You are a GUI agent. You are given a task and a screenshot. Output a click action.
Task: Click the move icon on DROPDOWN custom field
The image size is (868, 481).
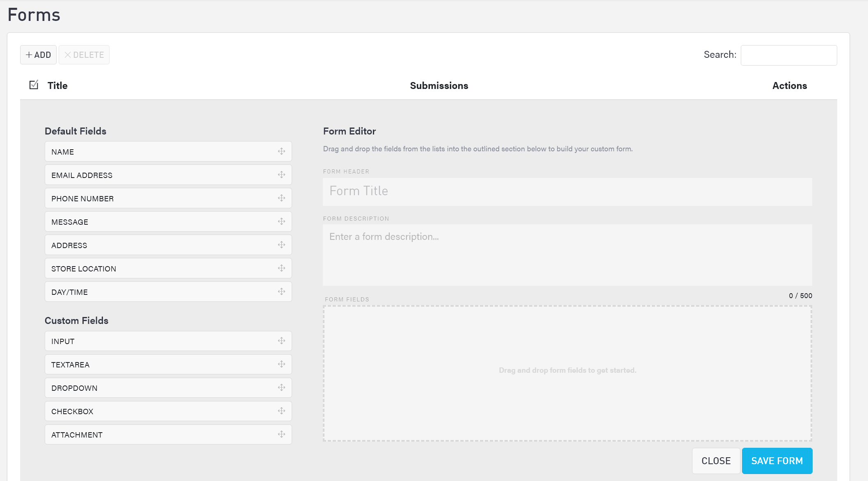pos(281,388)
